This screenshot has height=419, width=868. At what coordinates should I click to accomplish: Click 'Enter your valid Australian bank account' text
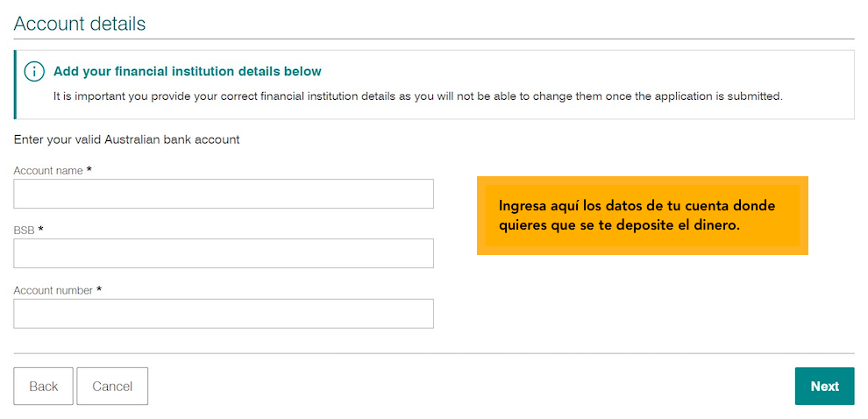point(127,139)
